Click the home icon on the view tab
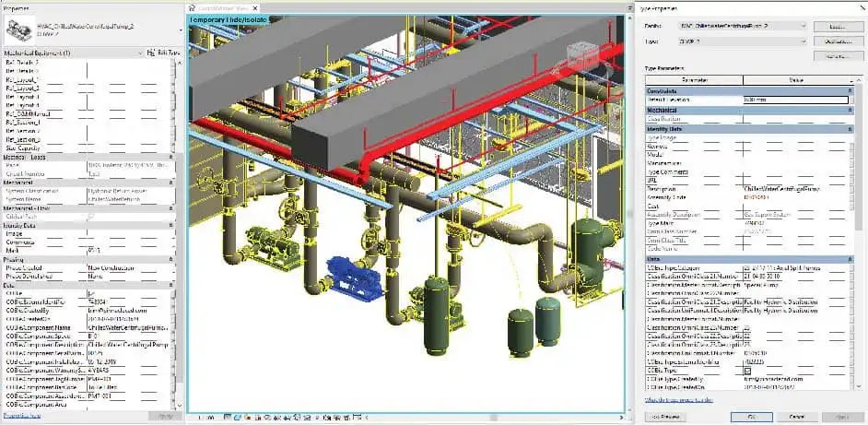 pos(193,7)
